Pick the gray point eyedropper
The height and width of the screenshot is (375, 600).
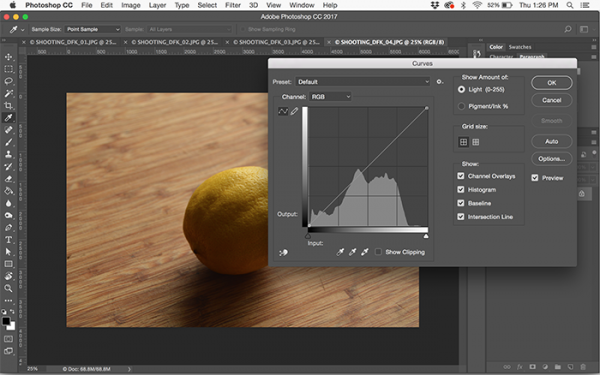coord(352,252)
